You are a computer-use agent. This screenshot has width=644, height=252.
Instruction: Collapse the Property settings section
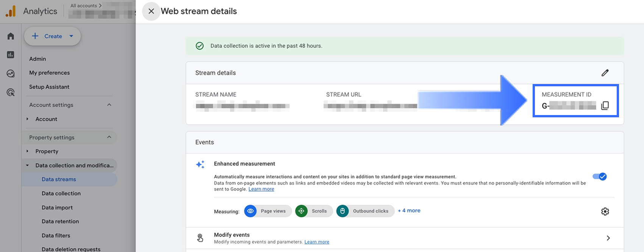click(109, 137)
